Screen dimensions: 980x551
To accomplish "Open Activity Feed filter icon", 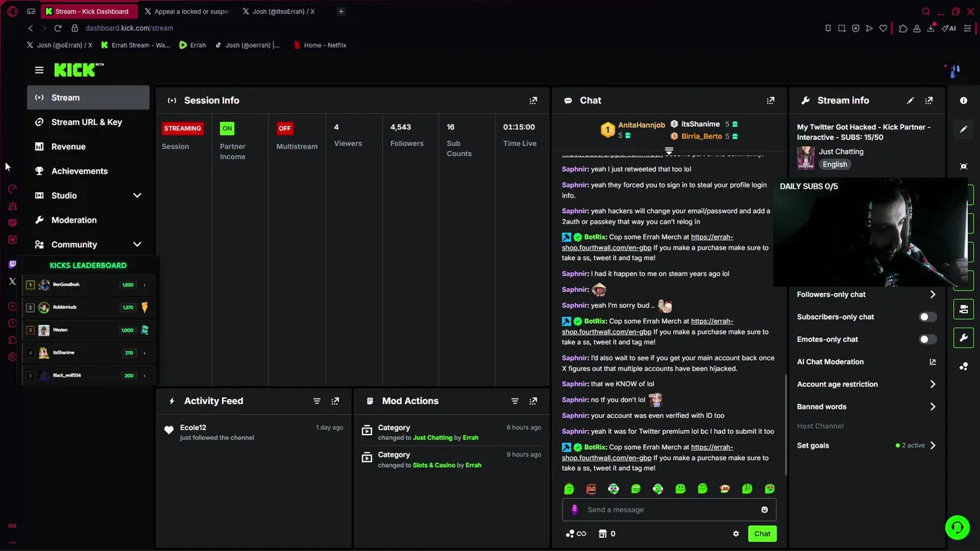I will coord(317,401).
